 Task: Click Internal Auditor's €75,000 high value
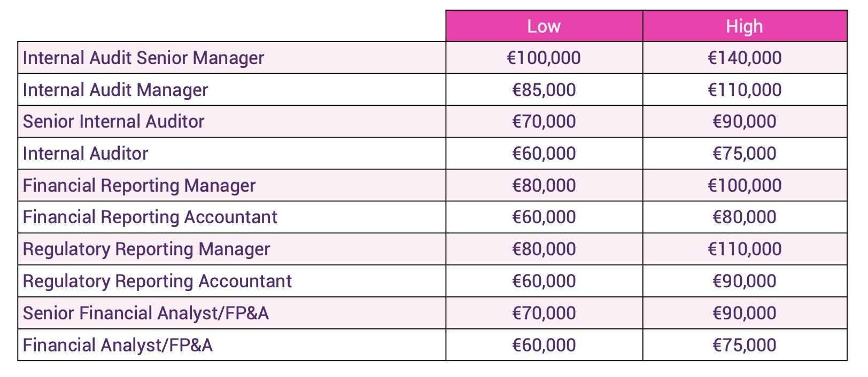[745, 153]
